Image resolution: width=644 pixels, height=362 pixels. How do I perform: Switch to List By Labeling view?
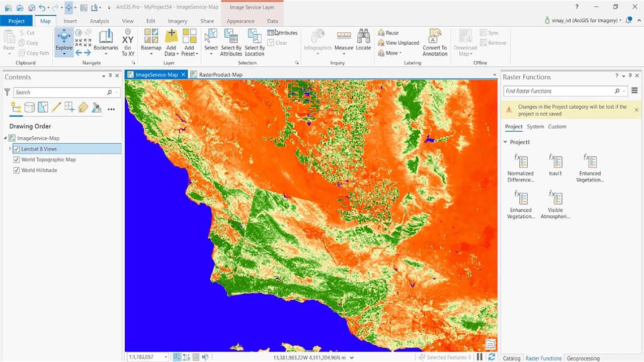tap(83, 108)
